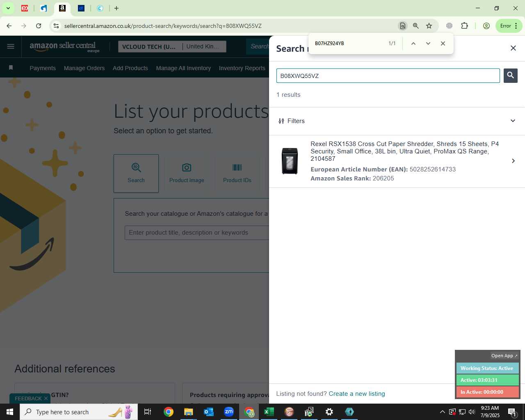Open a new browser tab

[x=116, y=8]
